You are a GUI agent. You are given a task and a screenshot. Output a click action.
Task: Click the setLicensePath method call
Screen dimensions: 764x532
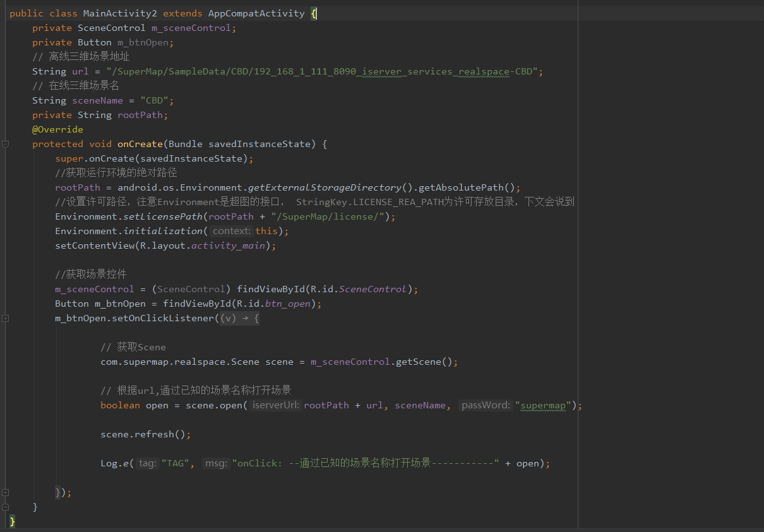pos(163,216)
